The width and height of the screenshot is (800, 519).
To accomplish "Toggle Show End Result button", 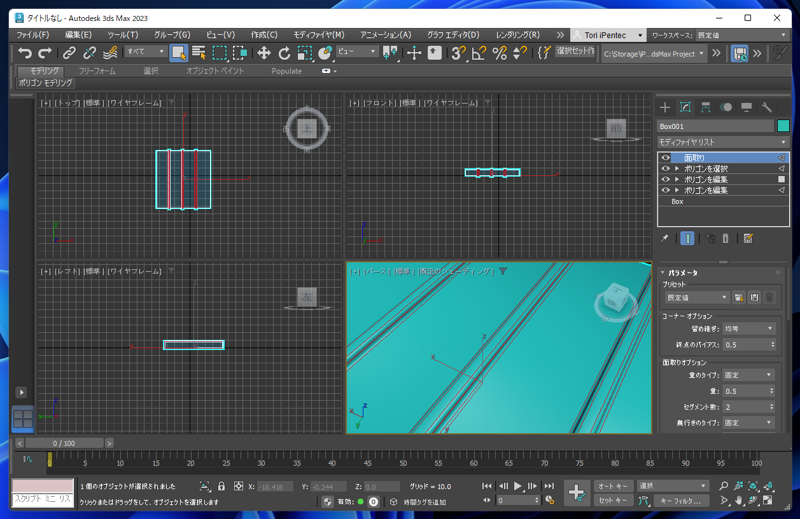I will click(x=687, y=238).
